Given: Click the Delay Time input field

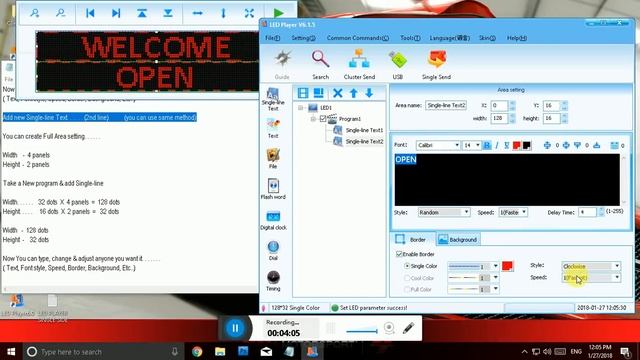Looking at the screenshot, I should point(587,212).
